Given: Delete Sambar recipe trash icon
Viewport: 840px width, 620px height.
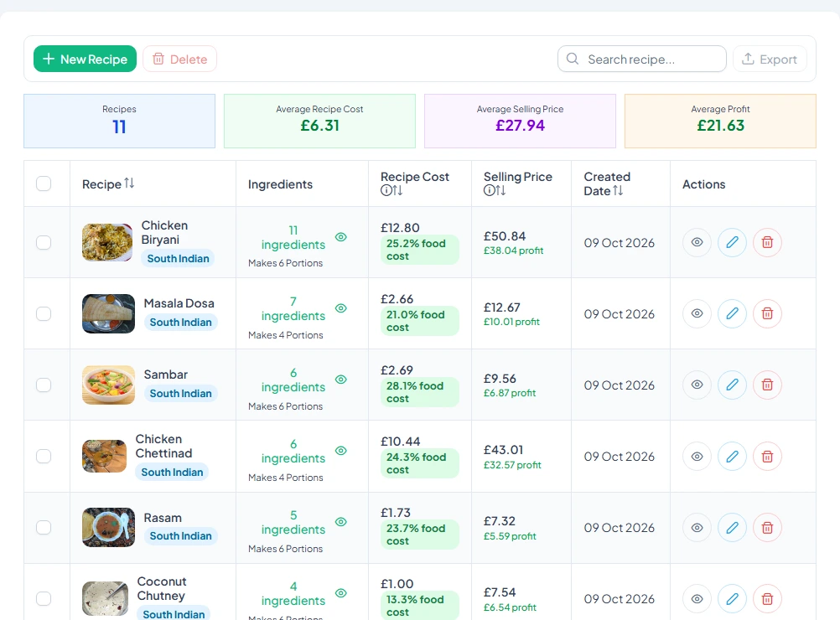Looking at the screenshot, I should 767,385.
